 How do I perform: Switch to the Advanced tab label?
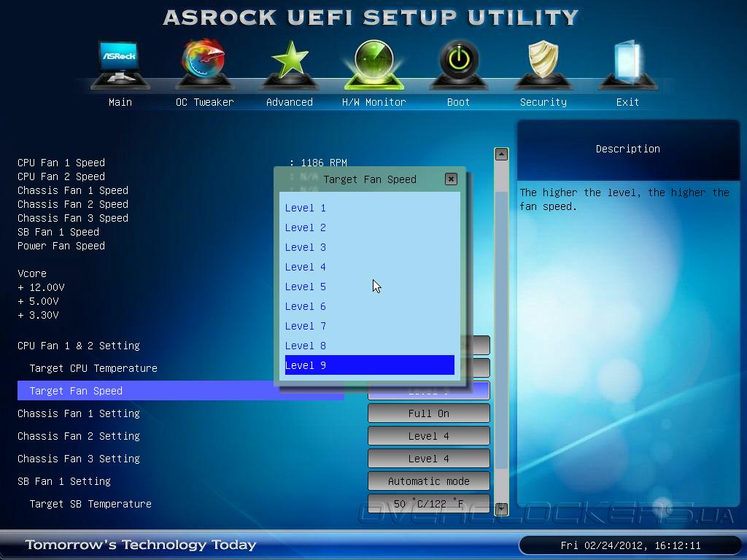[x=289, y=102]
